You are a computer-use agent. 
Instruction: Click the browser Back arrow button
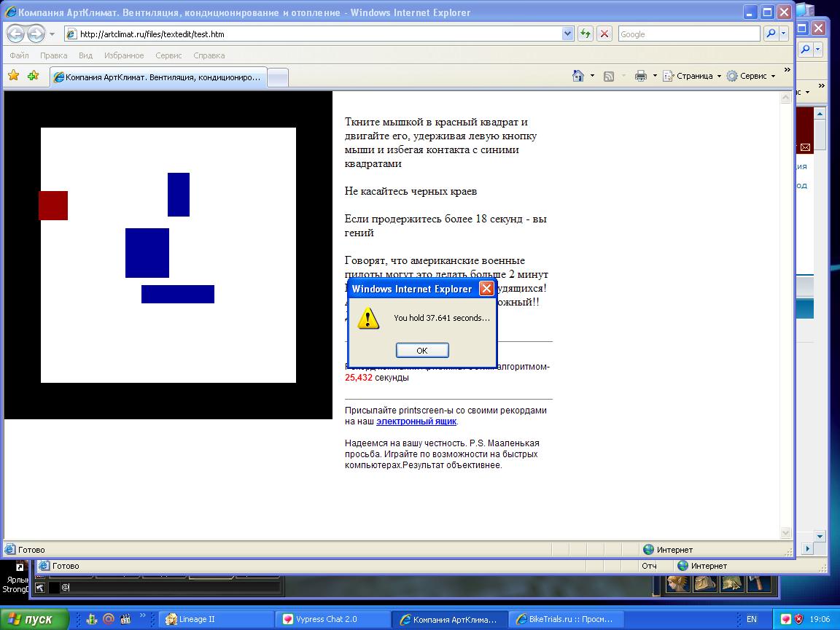coord(16,34)
